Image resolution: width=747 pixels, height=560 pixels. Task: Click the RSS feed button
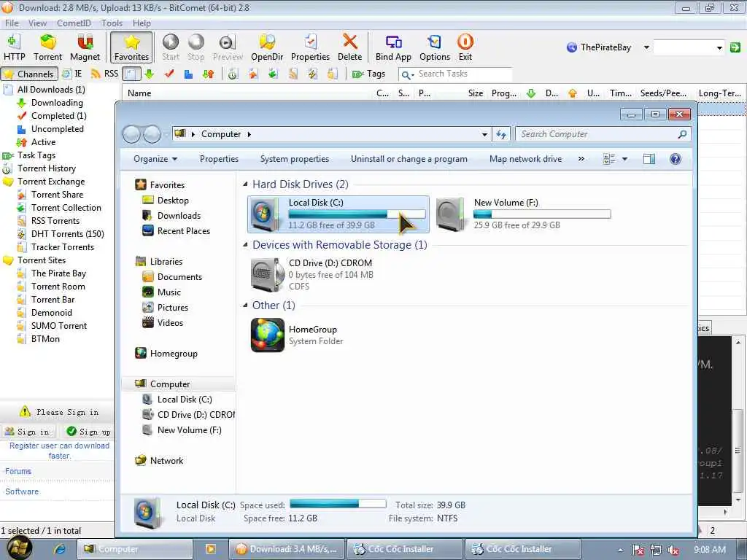click(104, 74)
